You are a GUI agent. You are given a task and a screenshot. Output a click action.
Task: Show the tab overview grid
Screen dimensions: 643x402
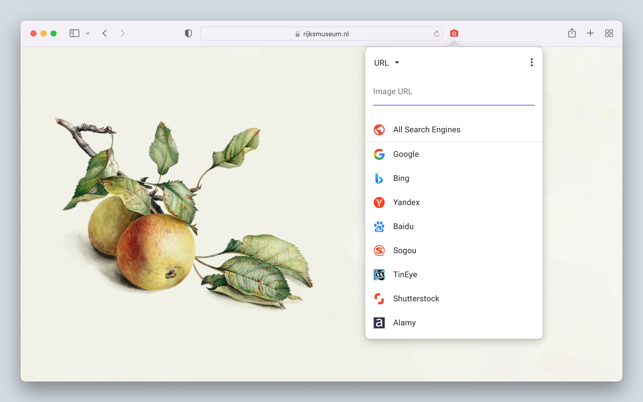pos(609,33)
